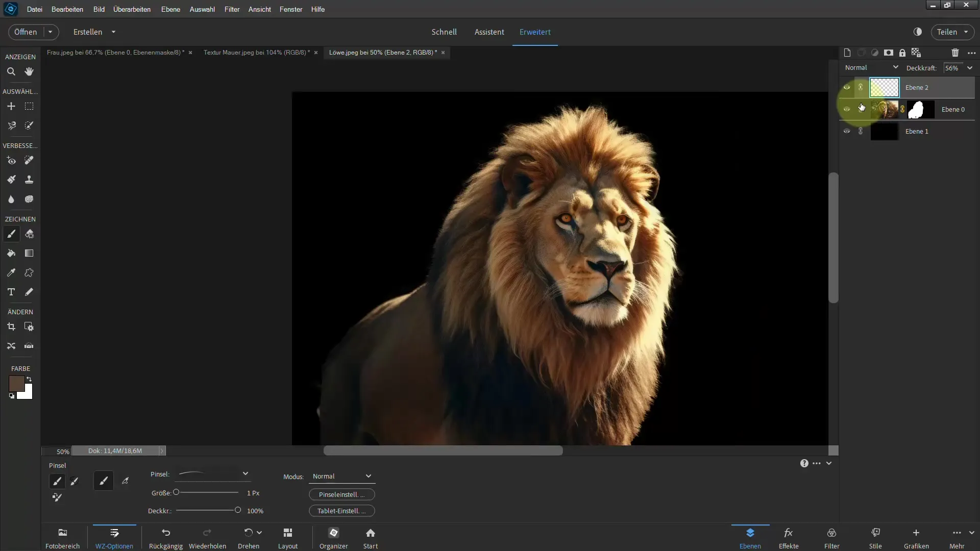Click Rückgängig to undo

click(166, 539)
